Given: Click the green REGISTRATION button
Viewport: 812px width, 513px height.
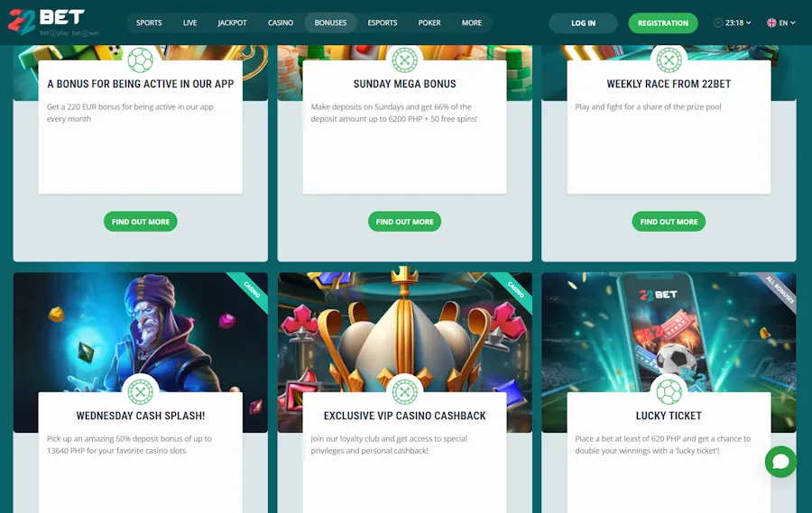Looking at the screenshot, I should click(663, 23).
